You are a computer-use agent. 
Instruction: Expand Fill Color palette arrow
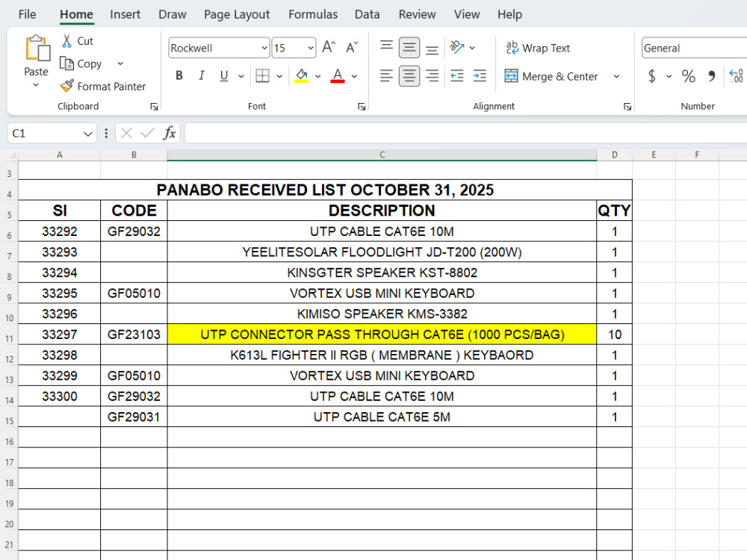pyautogui.click(x=317, y=76)
